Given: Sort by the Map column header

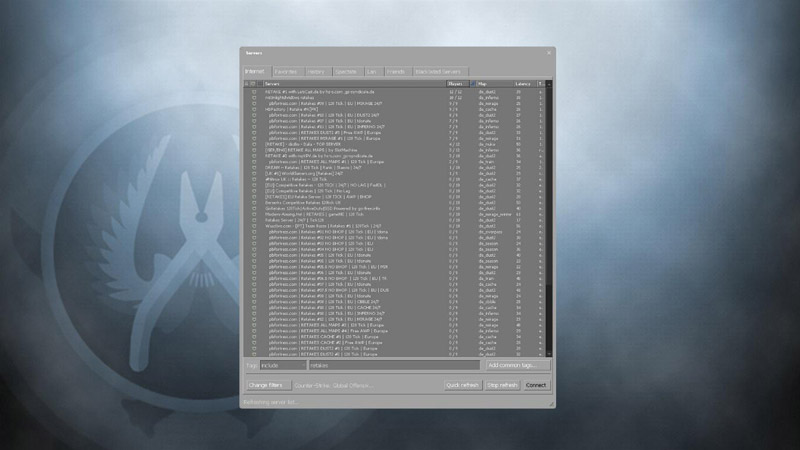Looking at the screenshot, I should click(x=495, y=84).
